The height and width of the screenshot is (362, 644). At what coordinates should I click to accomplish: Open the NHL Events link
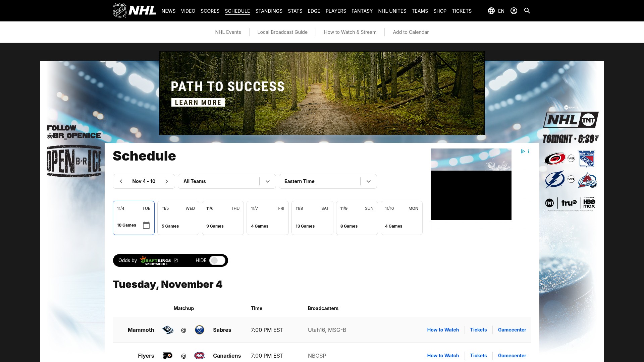tap(228, 32)
